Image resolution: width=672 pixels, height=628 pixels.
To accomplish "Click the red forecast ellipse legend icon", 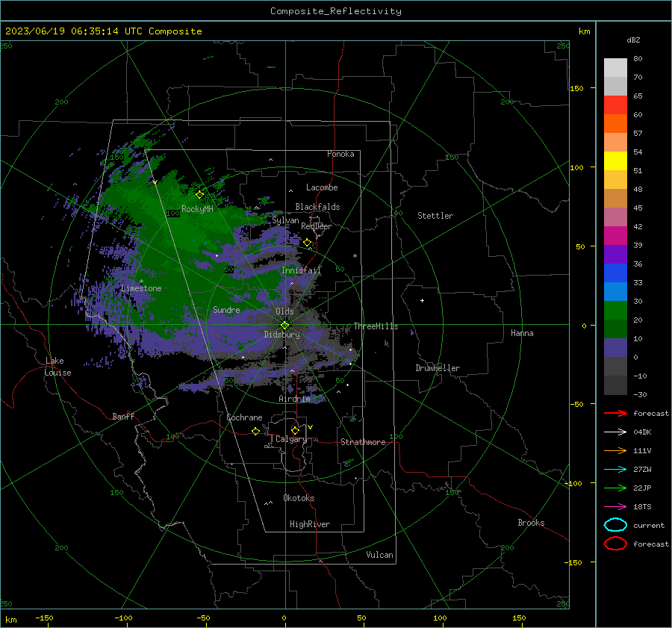I will point(615,544).
